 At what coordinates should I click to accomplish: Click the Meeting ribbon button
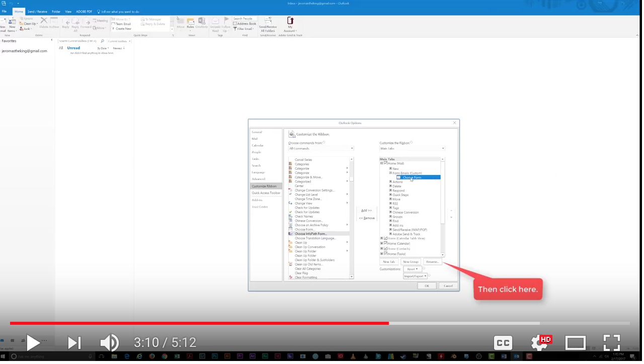coord(100,21)
